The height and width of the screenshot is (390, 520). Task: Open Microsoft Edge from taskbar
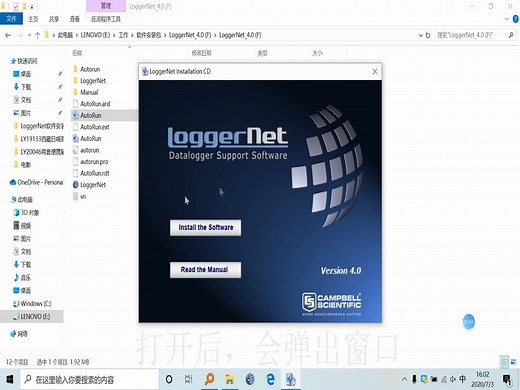click(270, 379)
